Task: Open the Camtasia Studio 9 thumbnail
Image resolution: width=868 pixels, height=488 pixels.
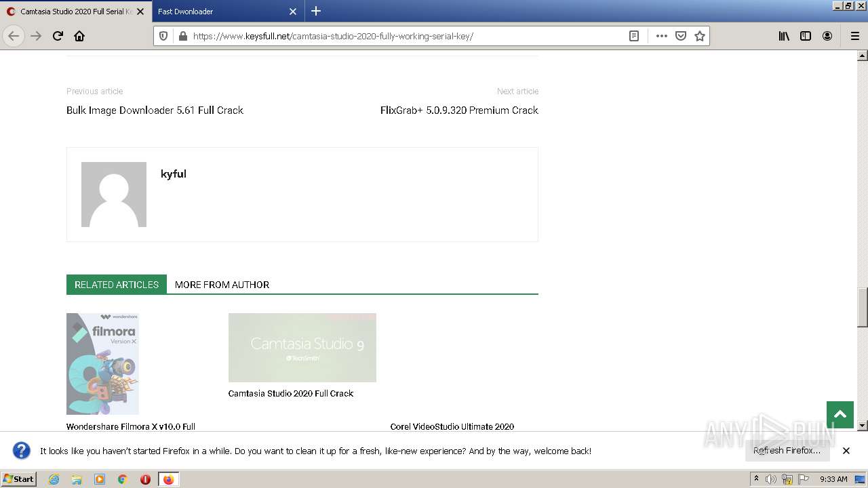Action: click(302, 348)
